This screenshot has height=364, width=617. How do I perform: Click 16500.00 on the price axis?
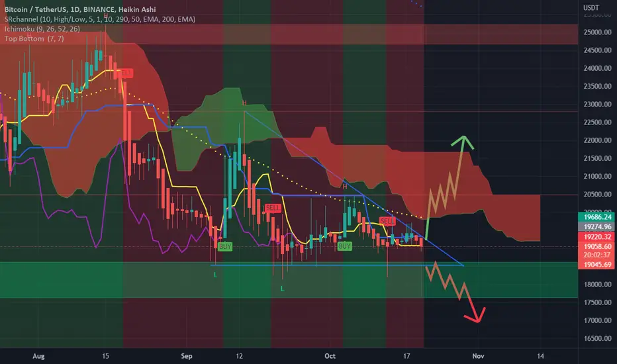click(x=597, y=338)
